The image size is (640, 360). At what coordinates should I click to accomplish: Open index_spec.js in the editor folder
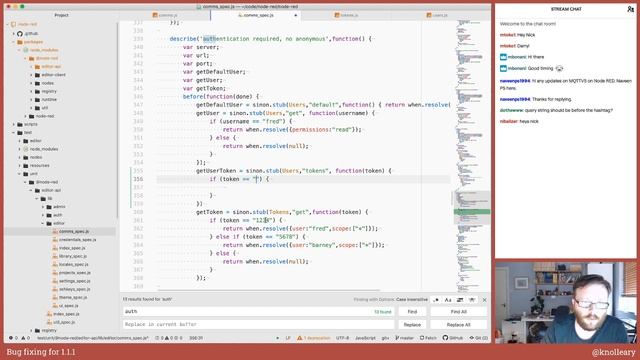(x=72, y=248)
